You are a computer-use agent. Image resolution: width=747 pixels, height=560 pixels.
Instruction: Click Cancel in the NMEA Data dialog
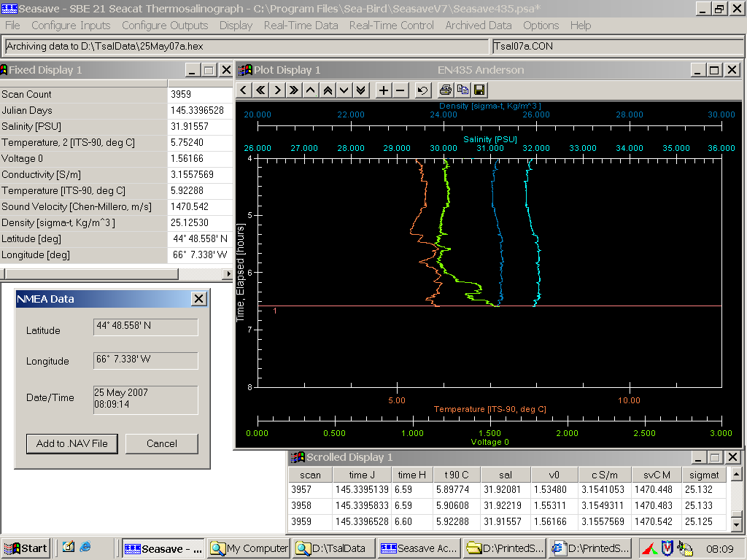point(161,443)
